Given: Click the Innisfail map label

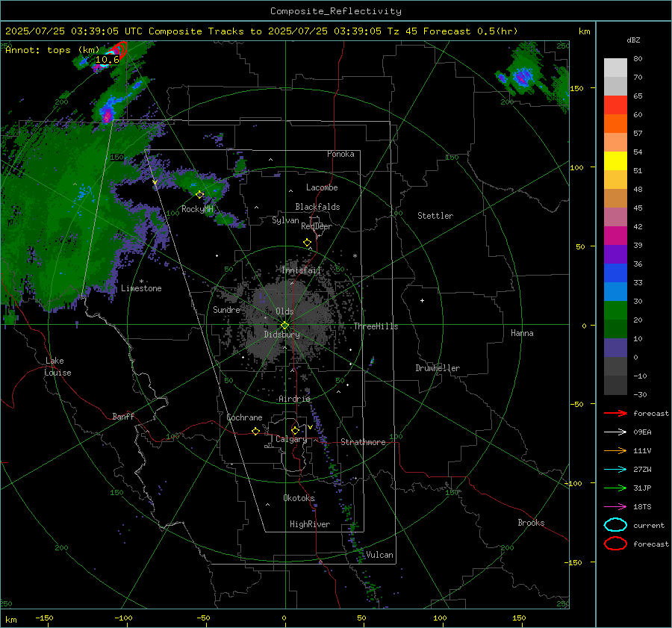Looking at the screenshot, I should pos(301,270).
